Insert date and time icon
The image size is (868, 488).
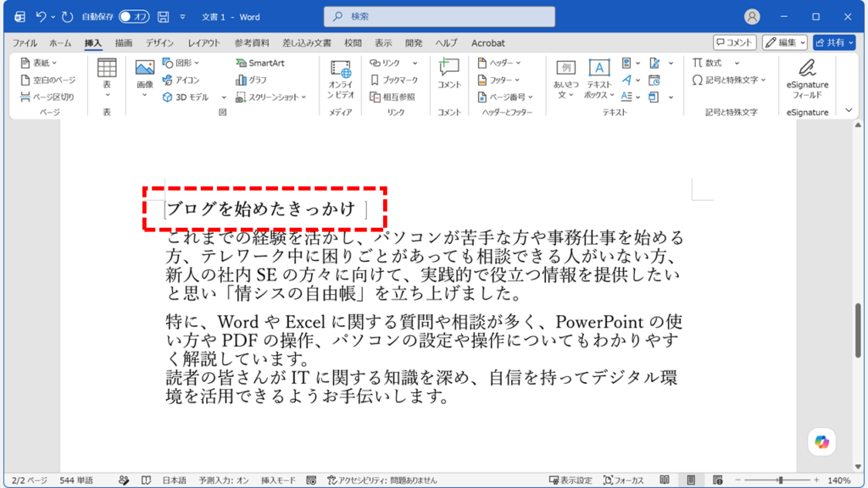(654, 80)
